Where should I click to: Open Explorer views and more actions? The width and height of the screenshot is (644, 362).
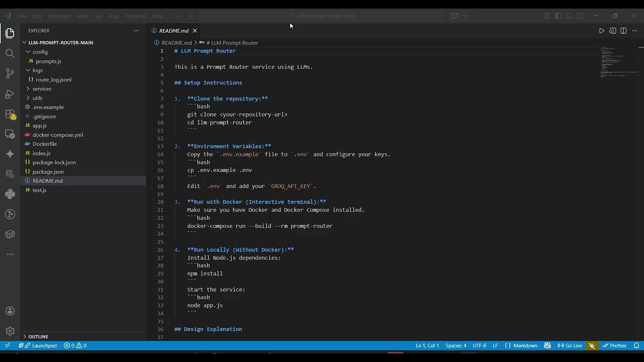click(136, 31)
